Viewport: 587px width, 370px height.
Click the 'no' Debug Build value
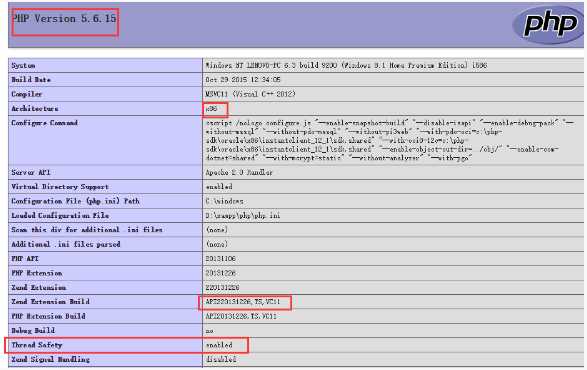click(209, 331)
